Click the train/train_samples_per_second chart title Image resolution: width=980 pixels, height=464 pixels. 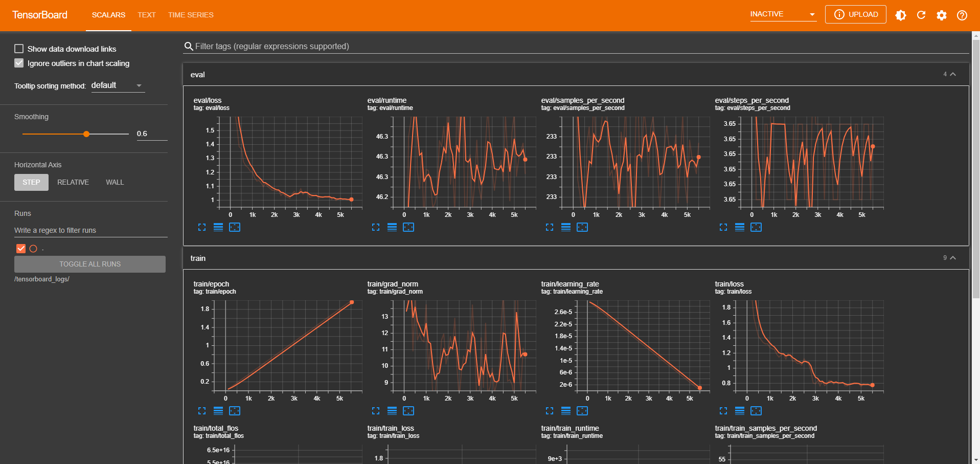point(766,428)
